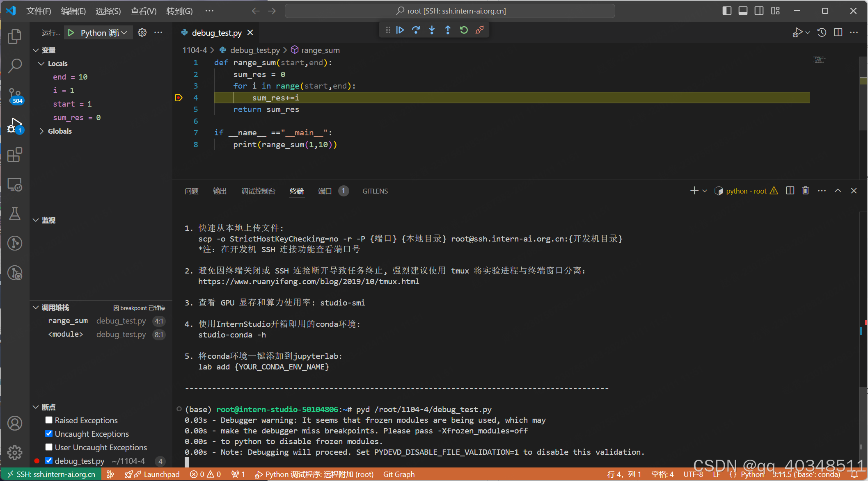Uncheck the Uncaught Exceptions checkbox

pos(49,433)
